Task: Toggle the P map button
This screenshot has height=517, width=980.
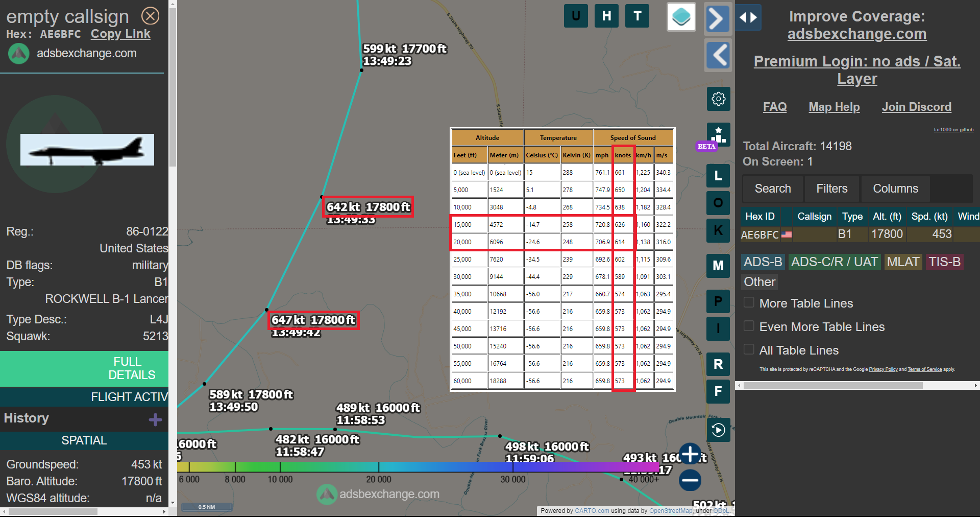Action: 718,301
